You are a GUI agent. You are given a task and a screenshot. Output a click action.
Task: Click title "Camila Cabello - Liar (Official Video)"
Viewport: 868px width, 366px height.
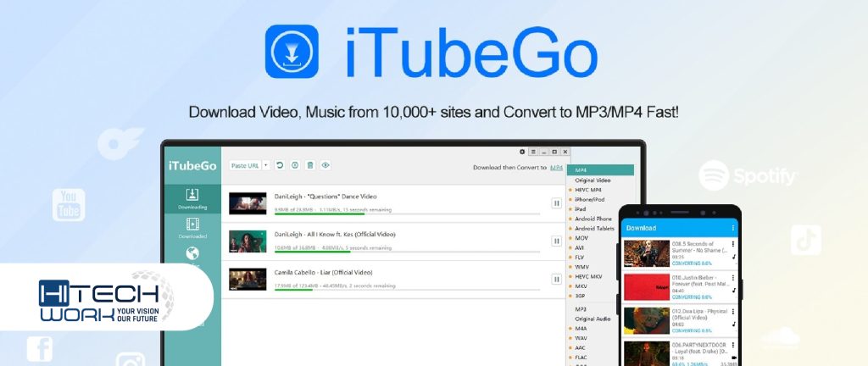pyautogui.click(x=323, y=273)
